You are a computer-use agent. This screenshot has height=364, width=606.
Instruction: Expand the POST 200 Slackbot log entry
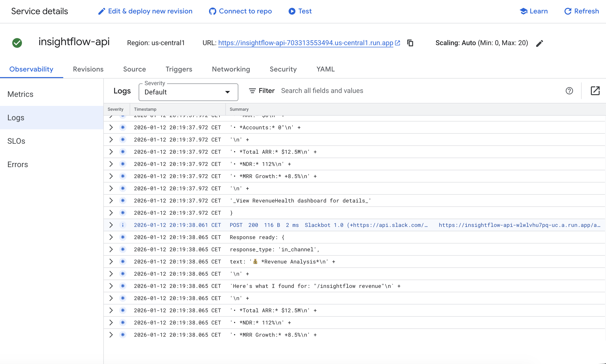[x=111, y=225]
